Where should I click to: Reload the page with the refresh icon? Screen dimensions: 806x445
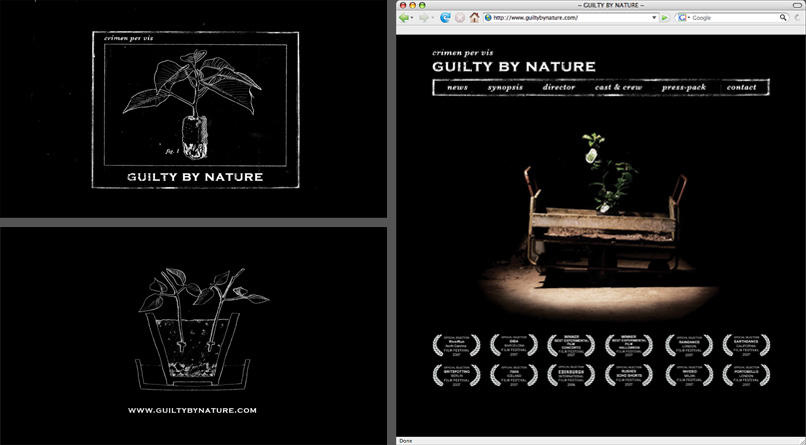point(445,18)
